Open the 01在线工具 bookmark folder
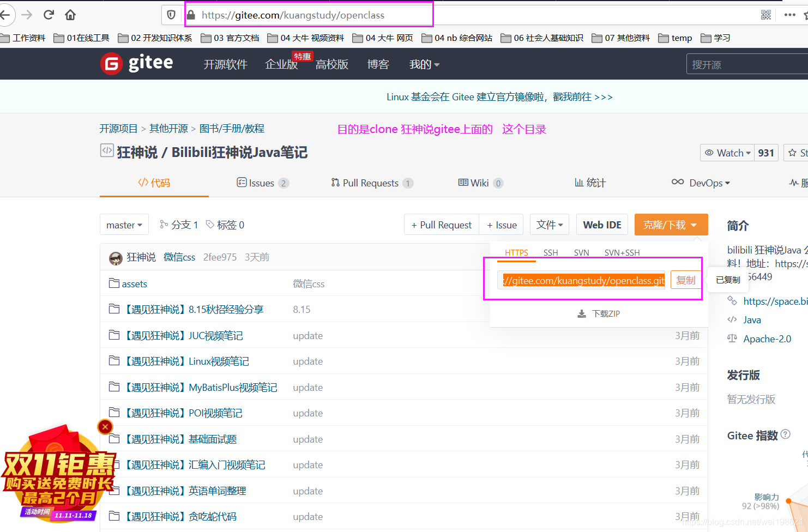The image size is (808, 532). click(x=82, y=38)
